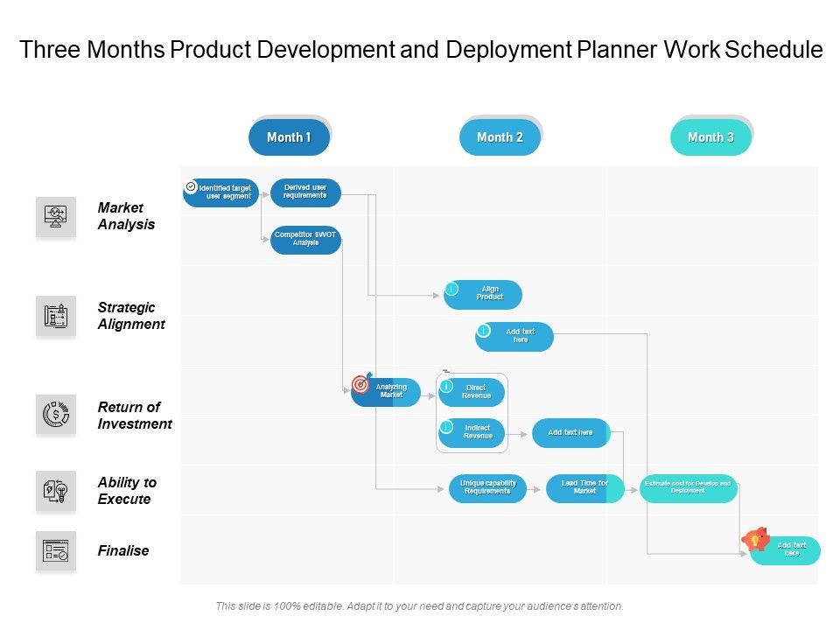Image resolution: width=840 pixels, height=630 pixels.
Task: Click the info icon on Align Product
Action: (x=451, y=289)
